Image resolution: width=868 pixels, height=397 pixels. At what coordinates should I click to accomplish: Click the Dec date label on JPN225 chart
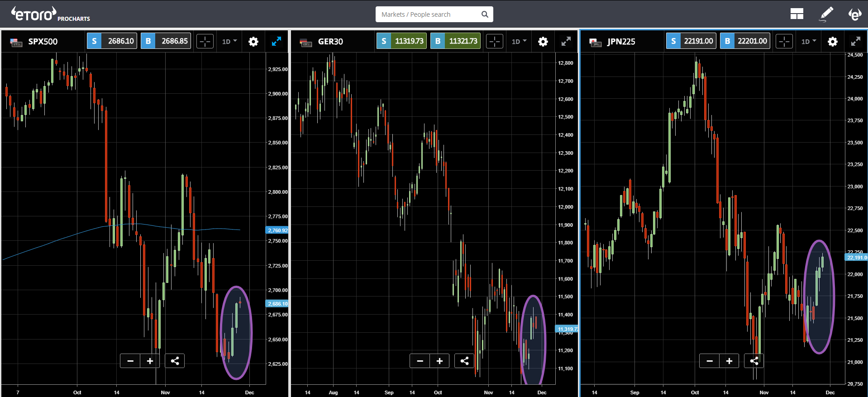point(830,392)
